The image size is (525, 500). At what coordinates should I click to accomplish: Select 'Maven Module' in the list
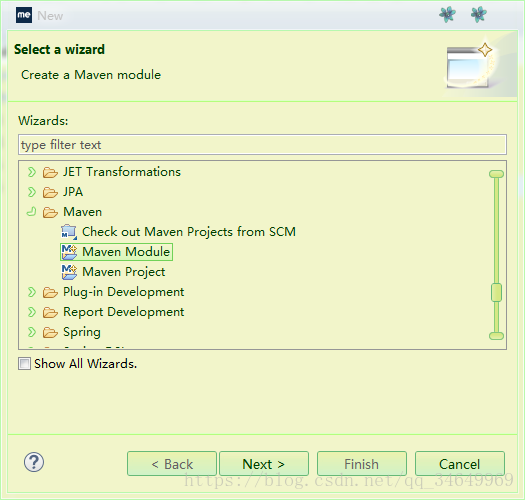click(126, 252)
